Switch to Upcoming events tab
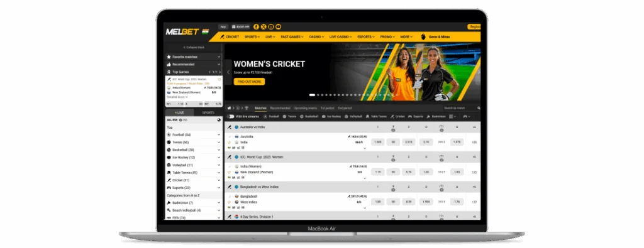 305,108
